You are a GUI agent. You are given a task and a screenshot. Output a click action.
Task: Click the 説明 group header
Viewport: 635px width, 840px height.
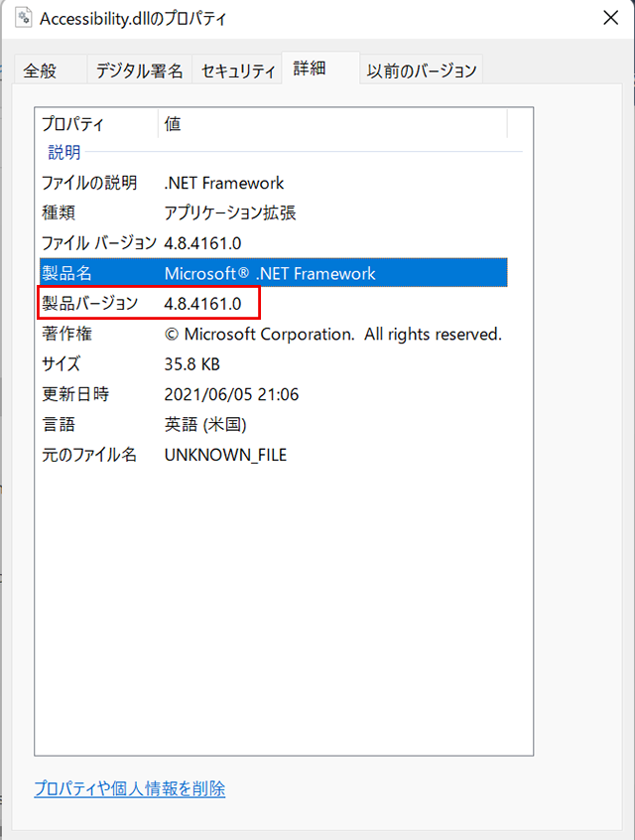[64, 152]
